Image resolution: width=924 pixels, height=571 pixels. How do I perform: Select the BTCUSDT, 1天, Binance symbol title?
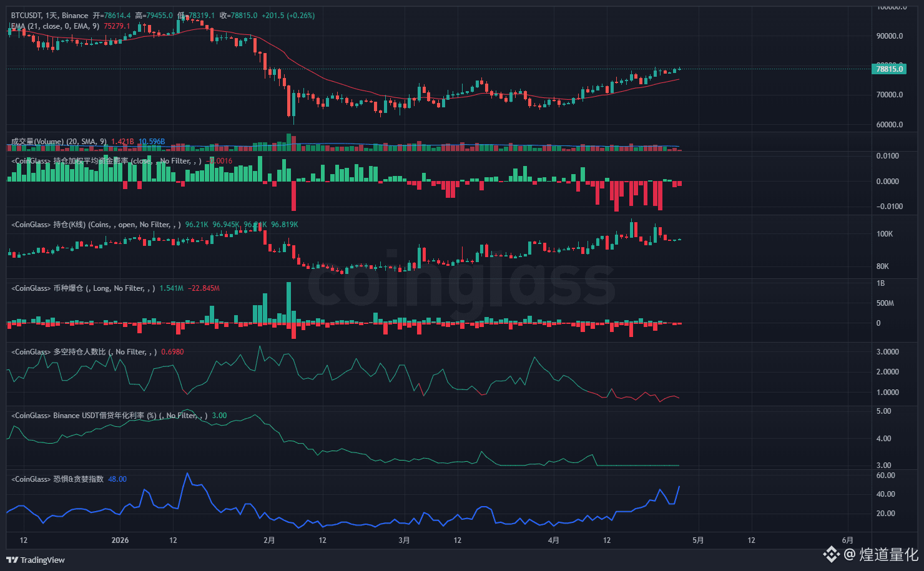click(50, 16)
